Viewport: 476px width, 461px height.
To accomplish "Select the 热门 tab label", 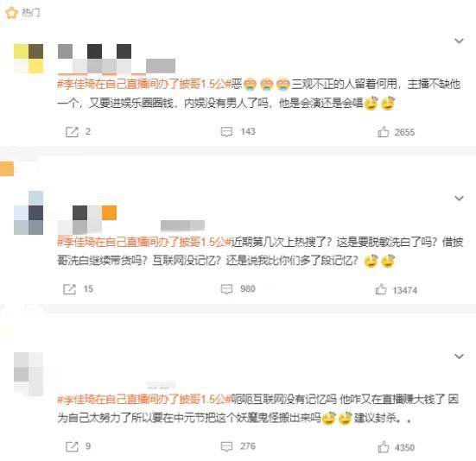I will coord(30,13).
